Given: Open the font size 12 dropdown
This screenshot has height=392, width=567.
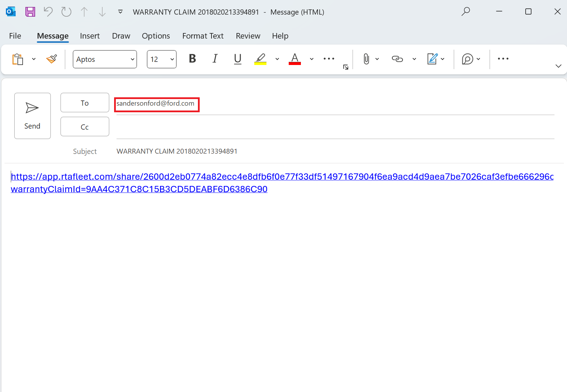Looking at the screenshot, I should click(162, 59).
